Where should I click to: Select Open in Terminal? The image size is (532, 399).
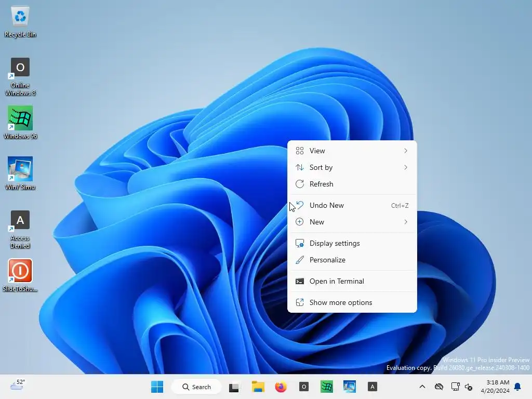352,281
